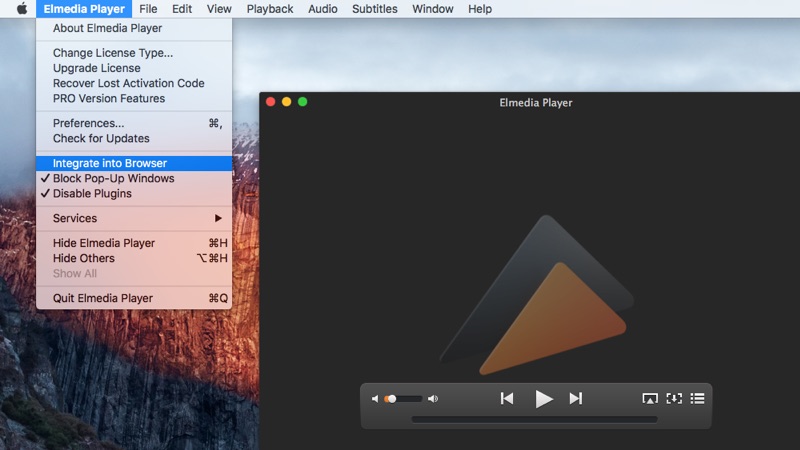Choose Integrate into Browser
The width and height of the screenshot is (800, 450).
(x=134, y=163)
